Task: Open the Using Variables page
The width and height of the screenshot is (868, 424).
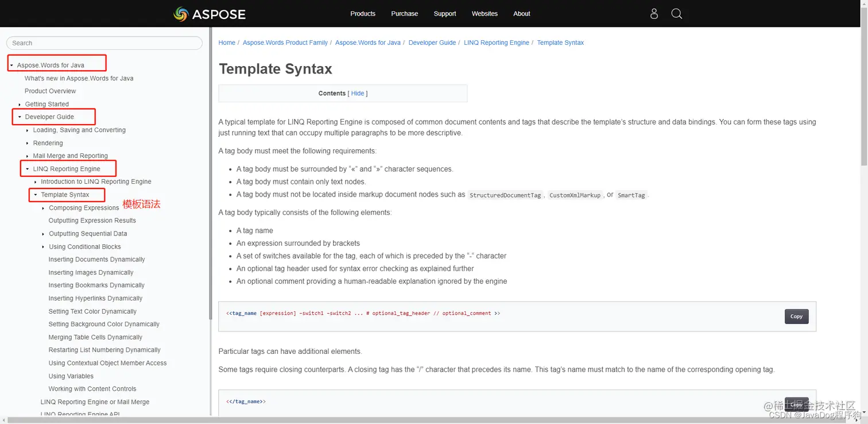Action: (71, 376)
